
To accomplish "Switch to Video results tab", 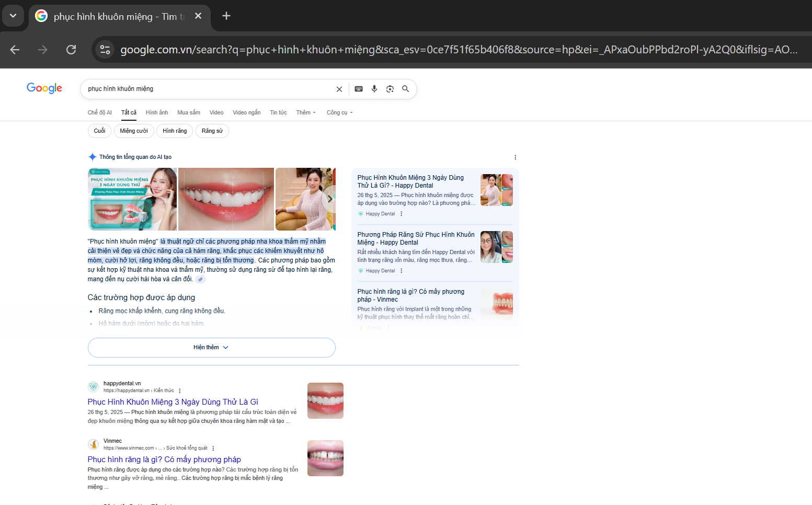I will (216, 112).
